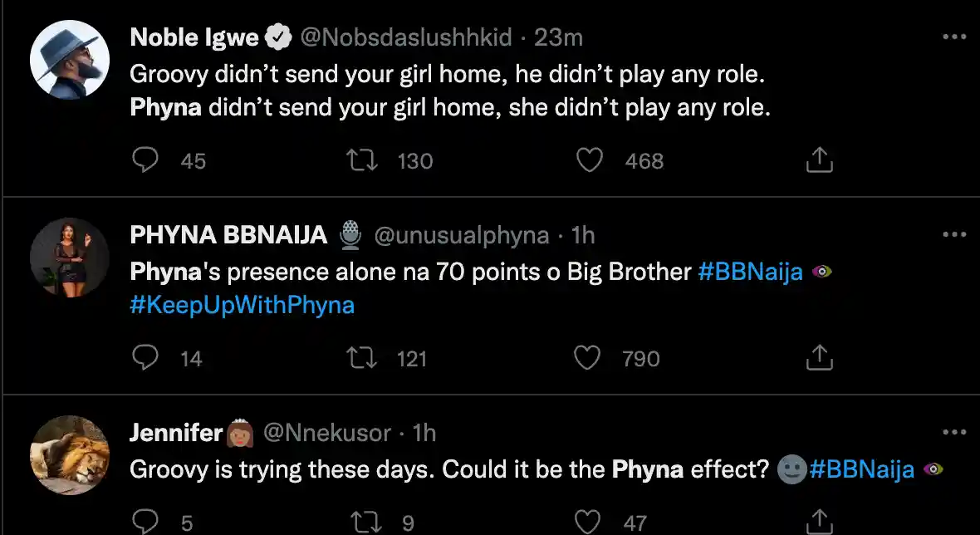View Jennifer's lion profile picture
This screenshot has width=980, height=535.
pos(70,455)
